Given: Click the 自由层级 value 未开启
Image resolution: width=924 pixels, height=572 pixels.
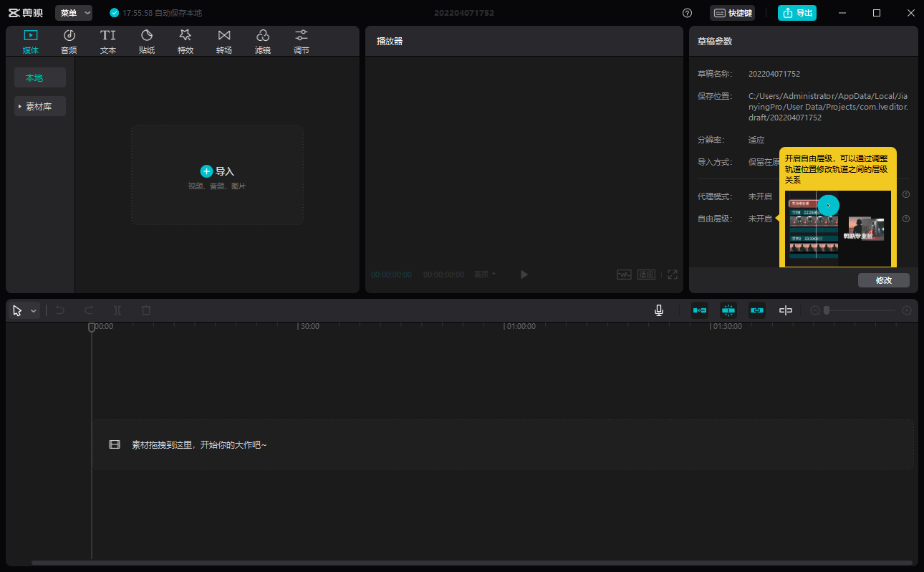Looking at the screenshot, I should [760, 218].
